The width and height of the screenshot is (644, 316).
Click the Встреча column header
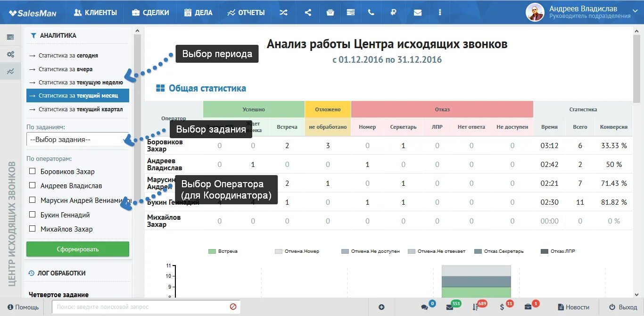(287, 127)
